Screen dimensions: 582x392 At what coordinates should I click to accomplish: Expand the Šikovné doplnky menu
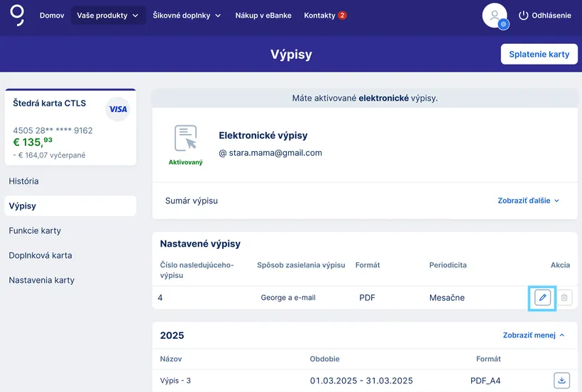click(187, 15)
